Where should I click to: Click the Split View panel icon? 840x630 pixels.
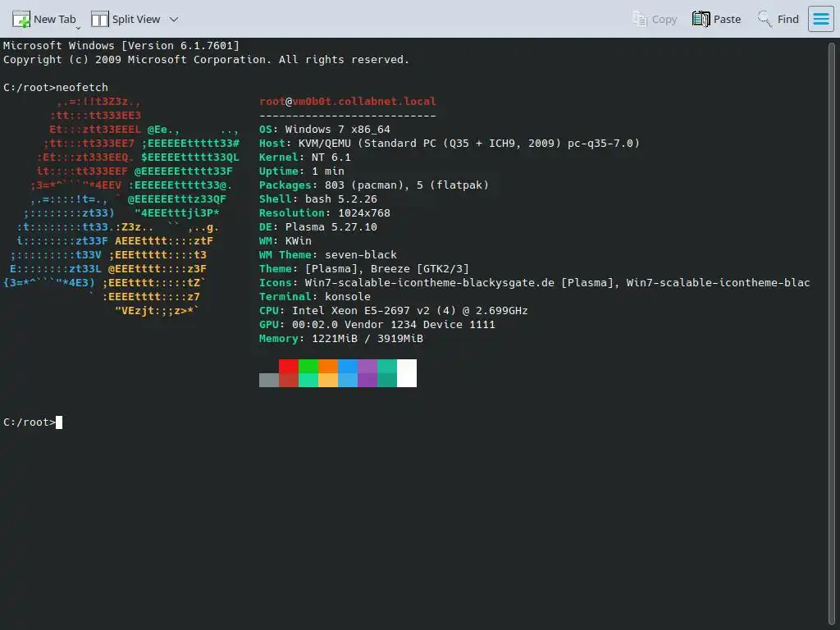99,20
